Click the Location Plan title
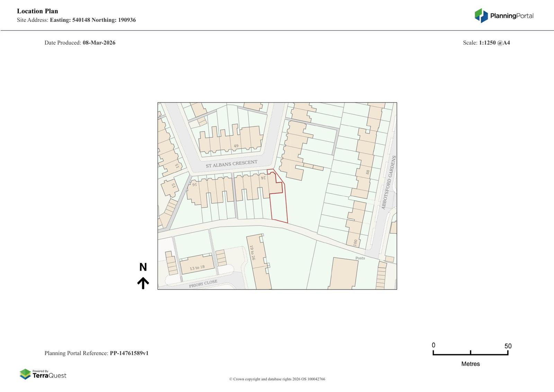Viewport: 554px width, 392px height. pyautogui.click(x=37, y=11)
